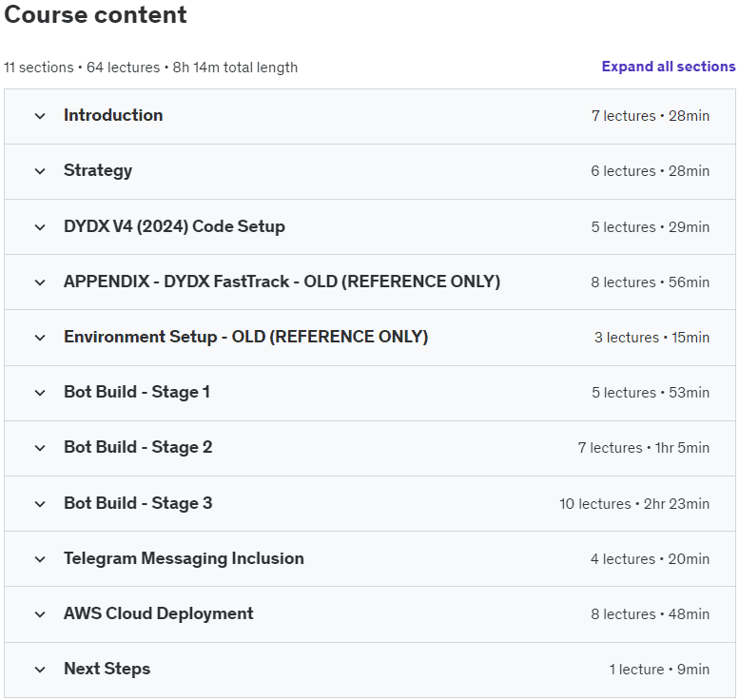
Task: Expand Bot Build - Stage 1 chevron
Action: click(40, 393)
